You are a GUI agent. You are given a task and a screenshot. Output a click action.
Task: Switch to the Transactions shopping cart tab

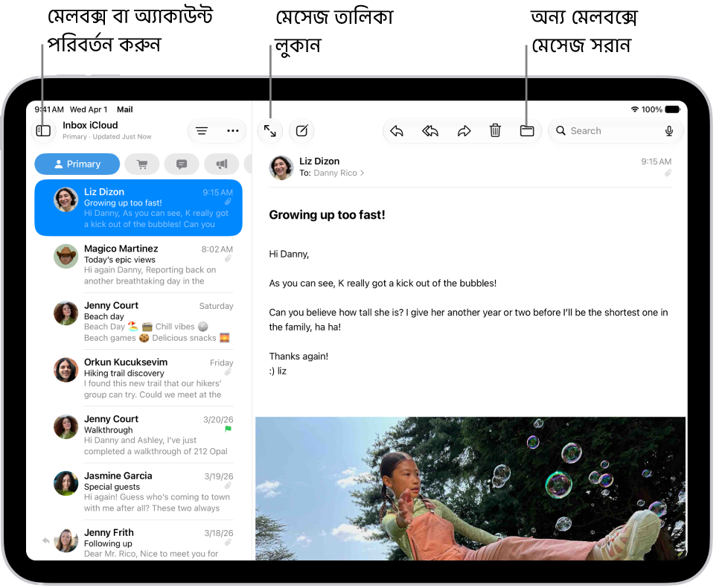[142, 164]
